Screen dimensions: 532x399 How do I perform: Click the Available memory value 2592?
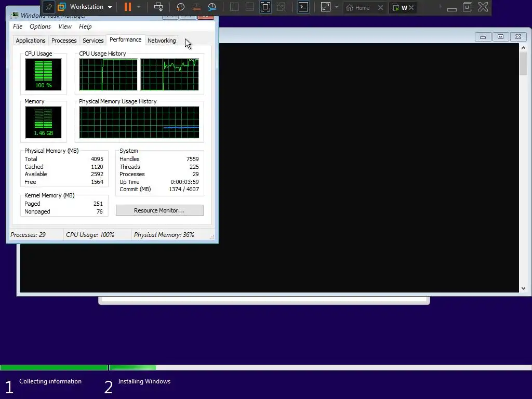tap(97, 174)
